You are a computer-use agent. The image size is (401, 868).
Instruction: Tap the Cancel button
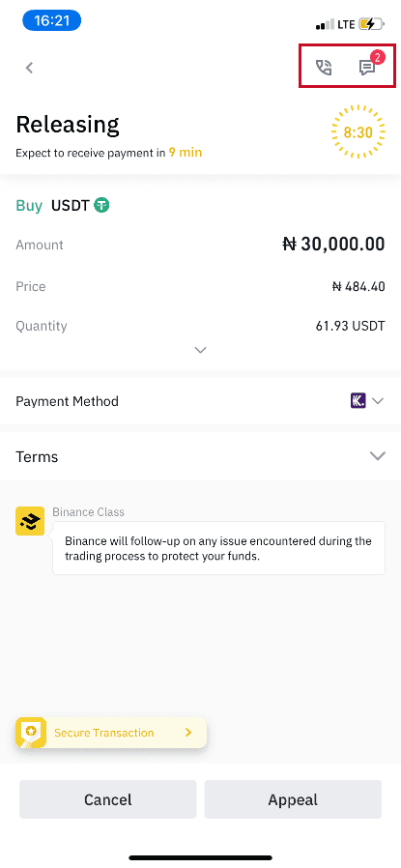[x=108, y=799]
